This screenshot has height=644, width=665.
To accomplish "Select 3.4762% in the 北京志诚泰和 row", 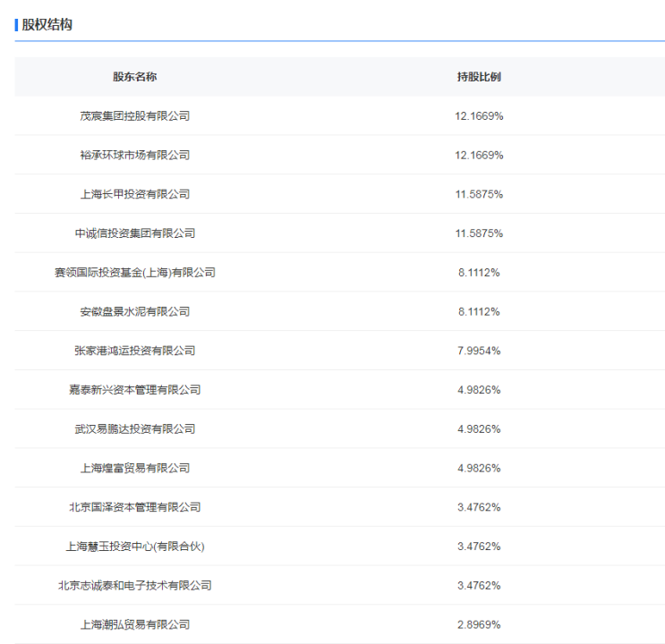I will (479, 586).
